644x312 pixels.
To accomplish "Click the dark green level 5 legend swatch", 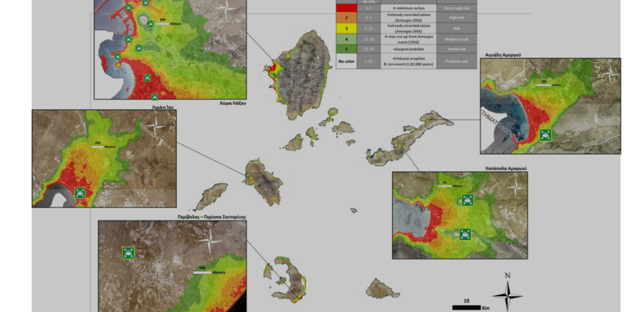I will 346,50.
